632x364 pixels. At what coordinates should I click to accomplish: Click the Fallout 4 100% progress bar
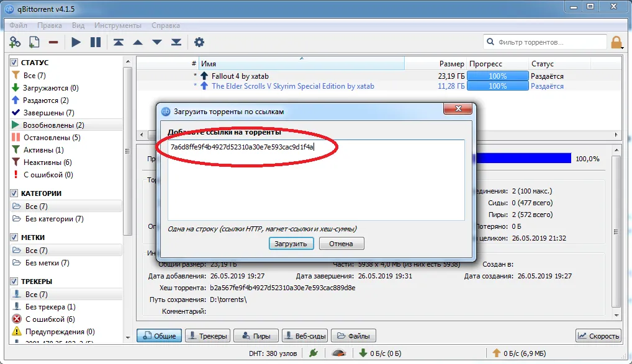[x=497, y=76]
